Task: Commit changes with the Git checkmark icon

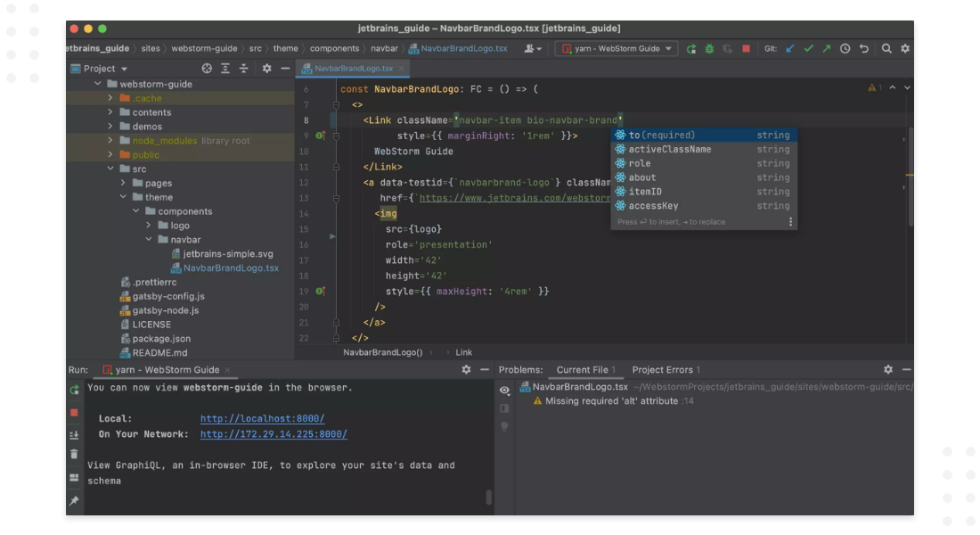Action: click(809, 49)
